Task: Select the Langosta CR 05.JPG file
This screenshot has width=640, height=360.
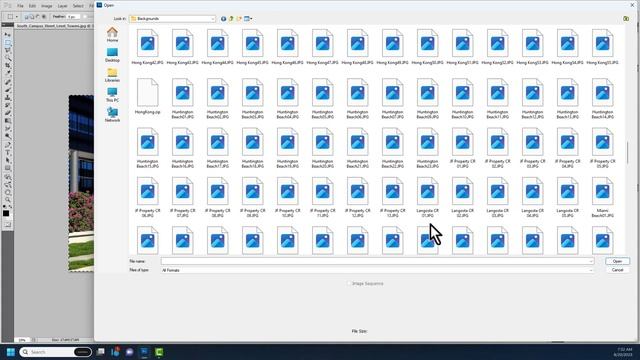Action: pyautogui.click(x=567, y=198)
